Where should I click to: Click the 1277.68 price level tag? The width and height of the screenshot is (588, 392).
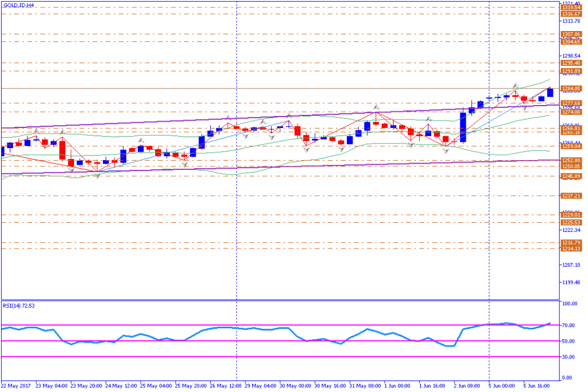click(572, 103)
